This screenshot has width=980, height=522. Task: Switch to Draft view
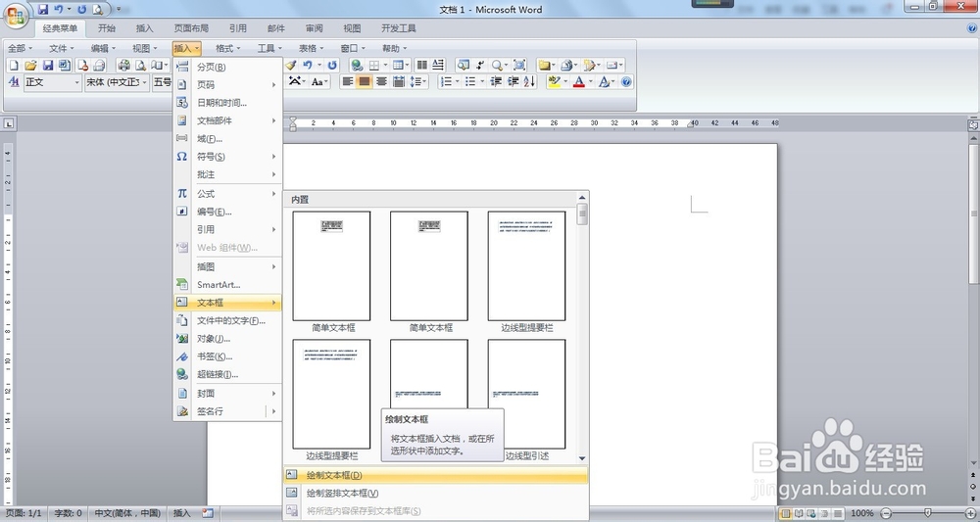click(x=838, y=513)
